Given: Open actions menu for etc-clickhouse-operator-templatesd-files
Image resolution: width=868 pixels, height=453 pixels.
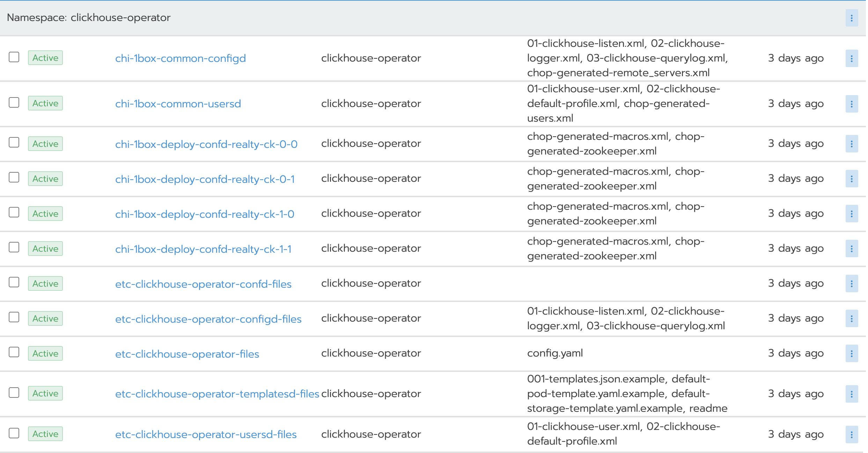Looking at the screenshot, I should click(851, 394).
